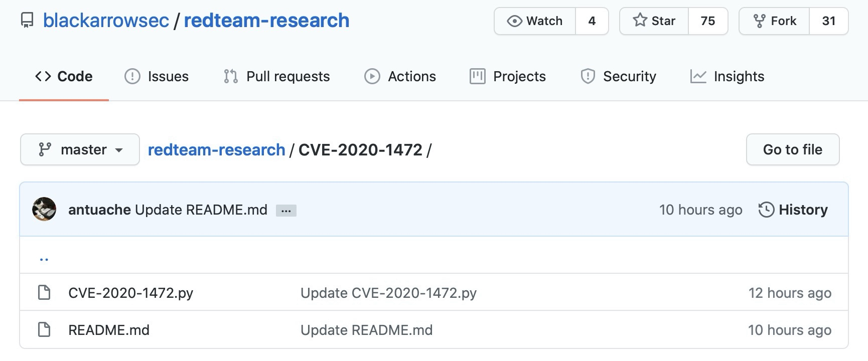The width and height of the screenshot is (868, 361).
Task: Click the CVE-2020-1472 folder name in the breadcrumb
Action: point(360,149)
